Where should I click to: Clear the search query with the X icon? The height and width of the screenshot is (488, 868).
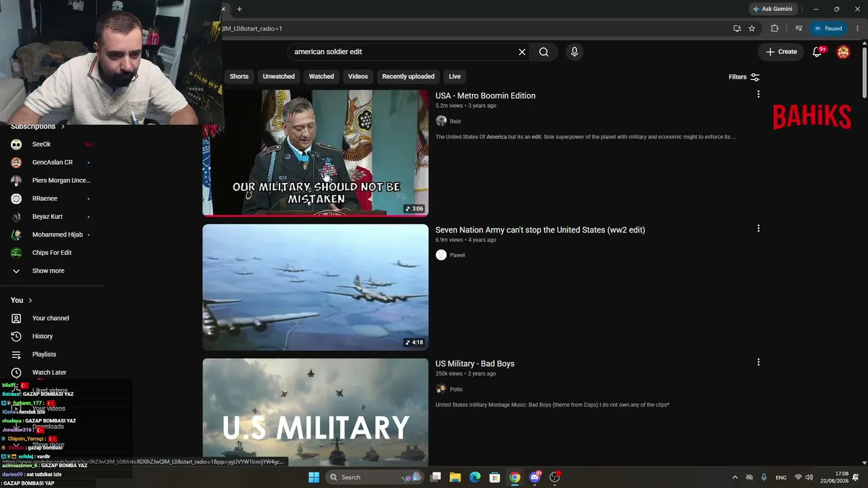522,52
